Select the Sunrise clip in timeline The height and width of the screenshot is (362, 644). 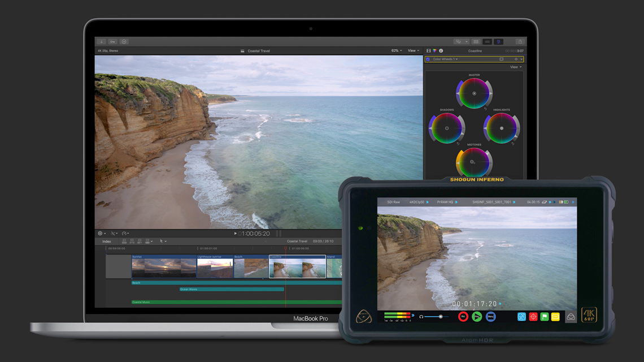pyautogui.click(x=164, y=266)
